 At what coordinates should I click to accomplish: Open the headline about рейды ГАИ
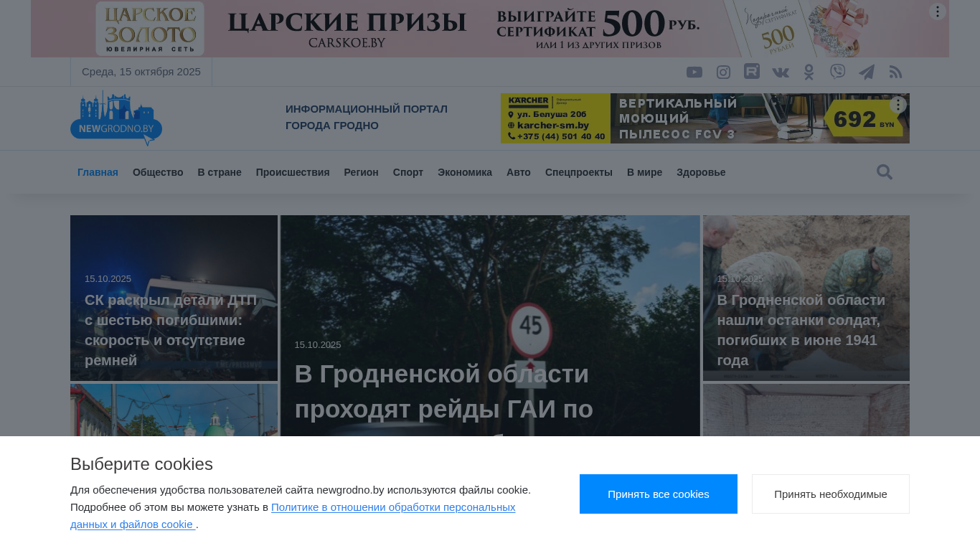pyautogui.click(x=444, y=392)
